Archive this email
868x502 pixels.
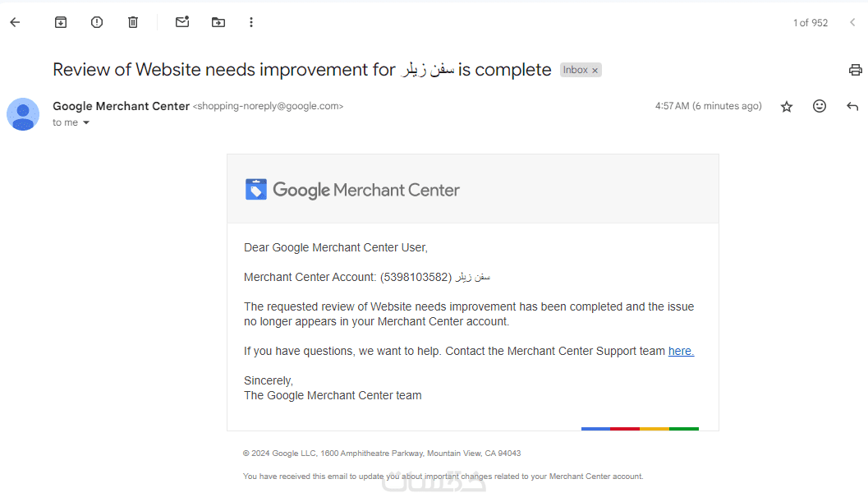61,22
